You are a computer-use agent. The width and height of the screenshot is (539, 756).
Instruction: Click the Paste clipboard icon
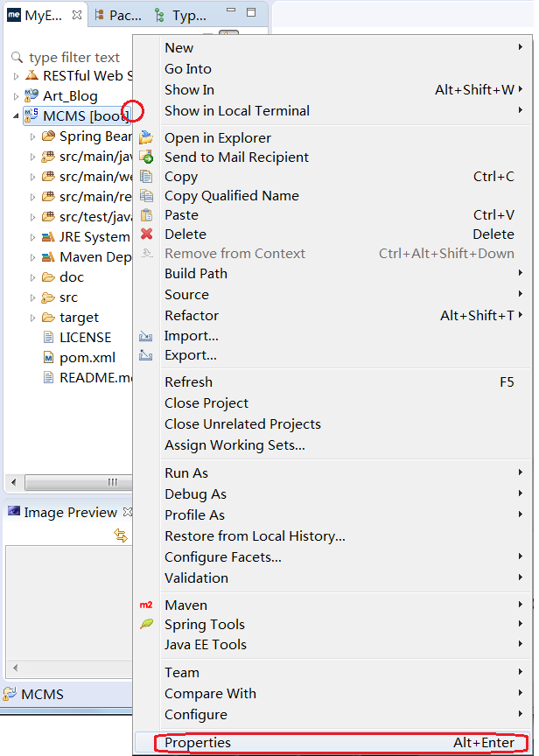[146, 215]
